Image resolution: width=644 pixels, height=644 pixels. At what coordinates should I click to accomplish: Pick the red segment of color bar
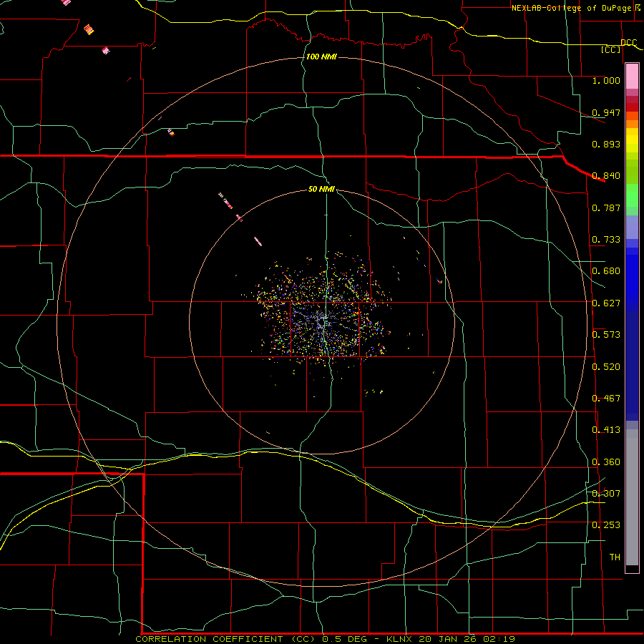[632, 107]
